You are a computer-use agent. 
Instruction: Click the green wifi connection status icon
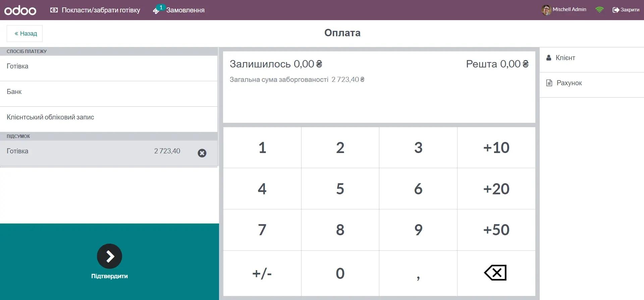point(599,10)
